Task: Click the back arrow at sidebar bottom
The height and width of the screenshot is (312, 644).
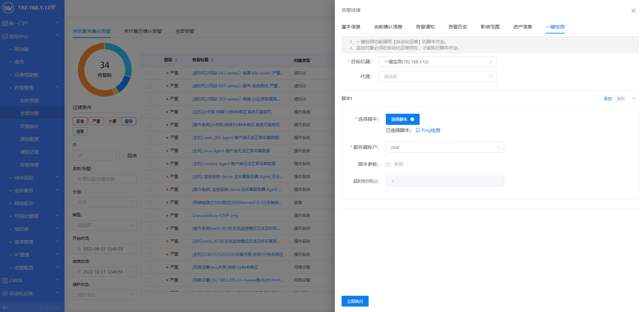Action: (x=5, y=308)
